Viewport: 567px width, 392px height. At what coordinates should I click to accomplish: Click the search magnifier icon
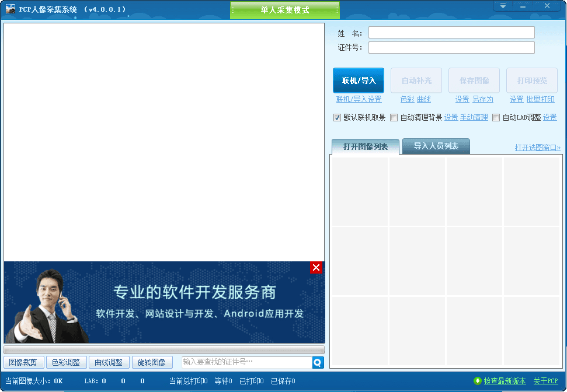318,362
